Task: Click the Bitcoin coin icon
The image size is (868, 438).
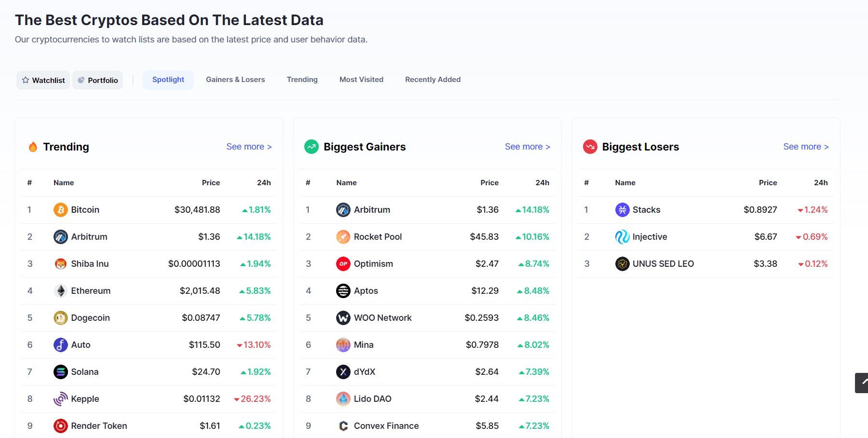Action: [60, 210]
